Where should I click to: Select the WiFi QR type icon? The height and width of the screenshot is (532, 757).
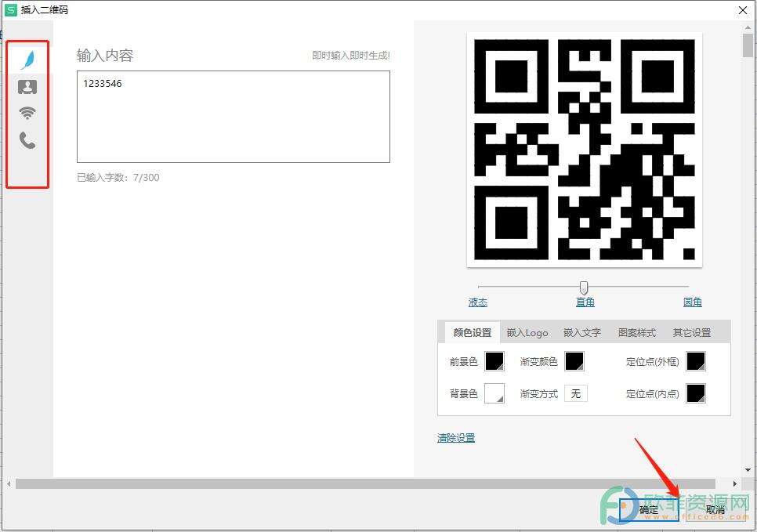click(27, 114)
